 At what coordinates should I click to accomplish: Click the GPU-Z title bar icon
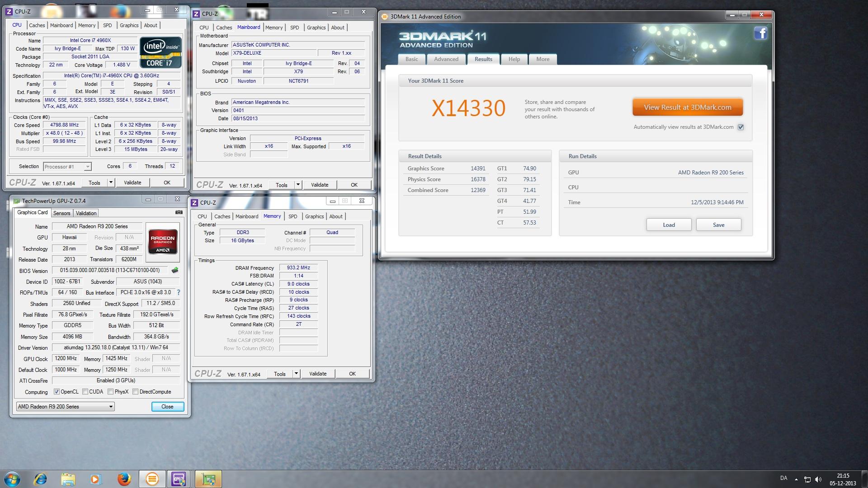17,201
